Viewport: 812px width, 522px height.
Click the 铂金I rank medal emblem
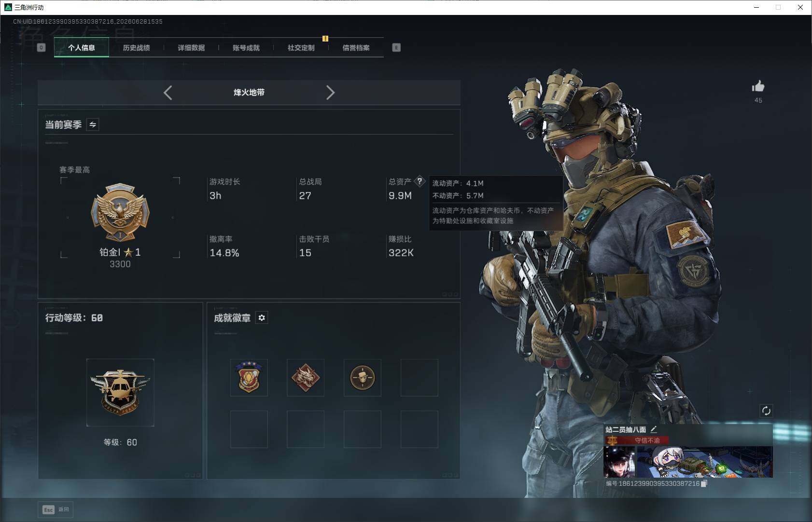click(120, 212)
